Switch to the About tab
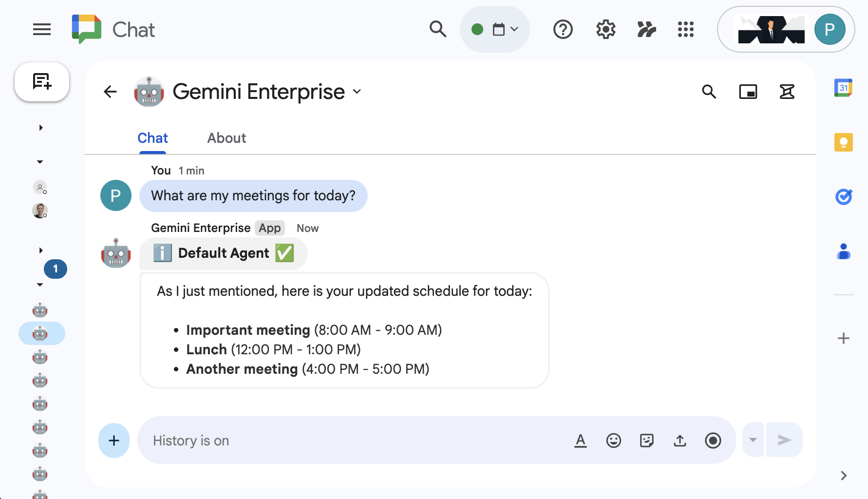This screenshot has width=868, height=499. pyautogui.click(x=226, y=138)
